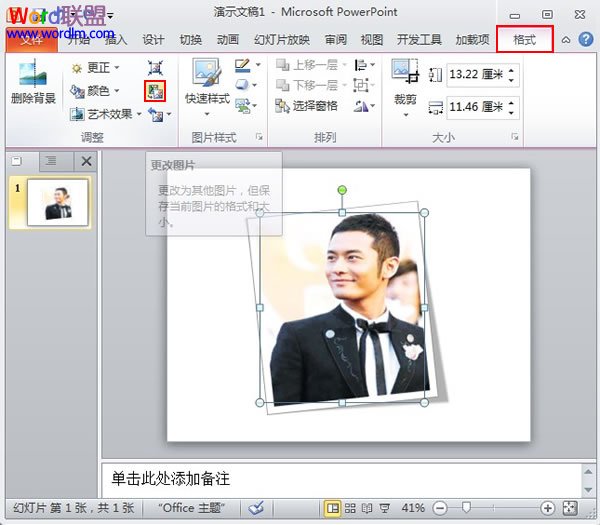The image size is (600, 525).
Task: Click the rotate objects icon
Action: coord(360,106)
